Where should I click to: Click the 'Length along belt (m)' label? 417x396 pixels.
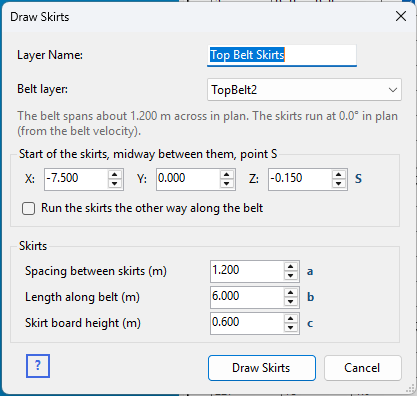tap(82, 297)
